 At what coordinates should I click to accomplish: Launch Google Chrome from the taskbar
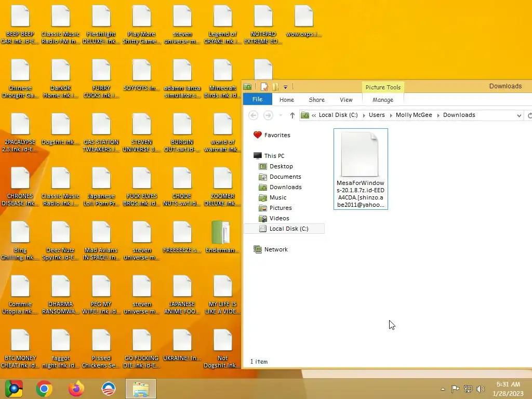tap(44, 389)
